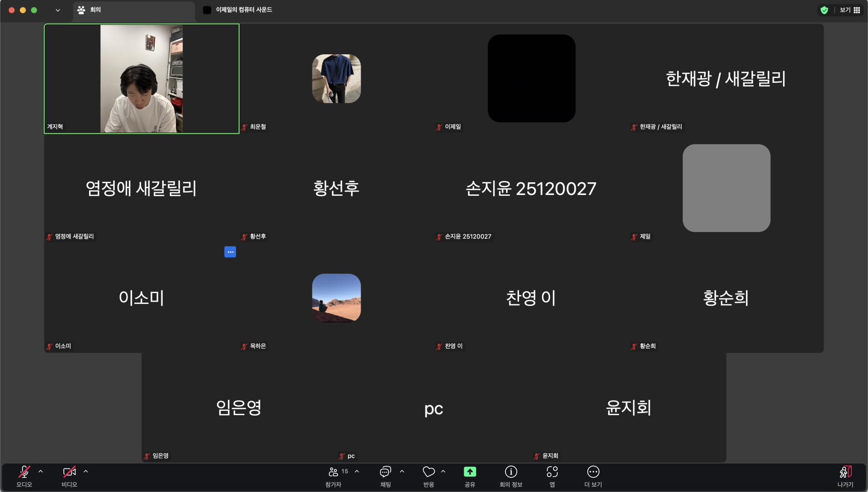Open the tab list dropdown chevron
Viewport: 868px width, 492px height.
[x=58, y=10]
